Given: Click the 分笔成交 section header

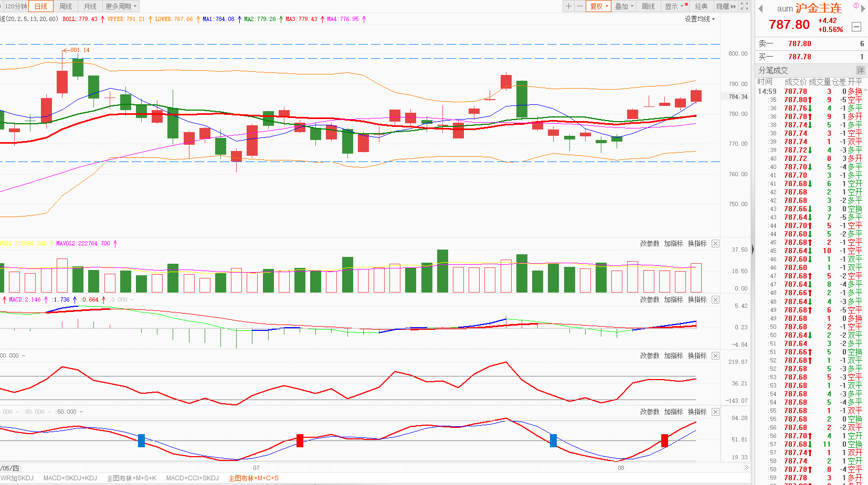Looking at the screenshot, I should click(773, 70).
